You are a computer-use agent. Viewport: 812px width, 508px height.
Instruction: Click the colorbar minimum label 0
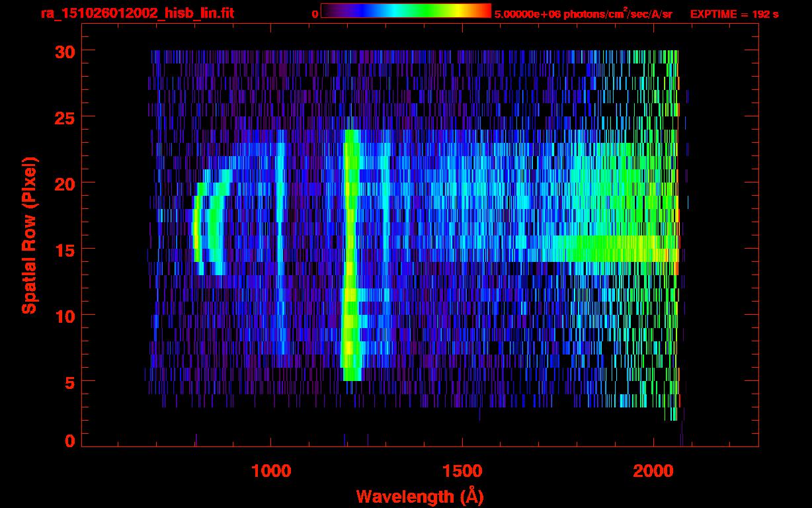pos(315,14)
